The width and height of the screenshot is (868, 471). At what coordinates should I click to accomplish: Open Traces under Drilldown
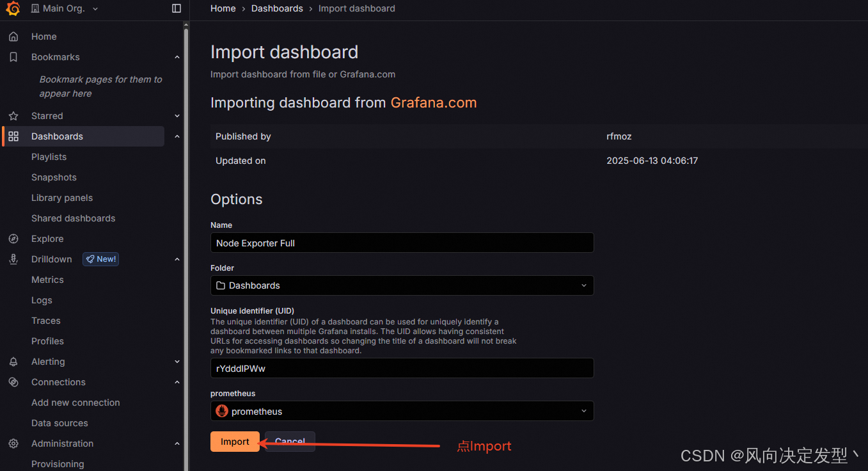[x=46, y=321]
